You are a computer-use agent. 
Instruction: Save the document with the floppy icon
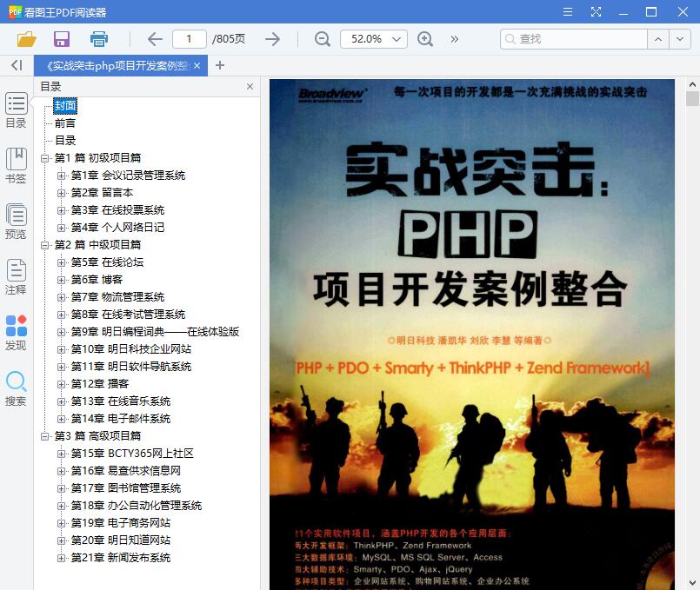point(62,39)
